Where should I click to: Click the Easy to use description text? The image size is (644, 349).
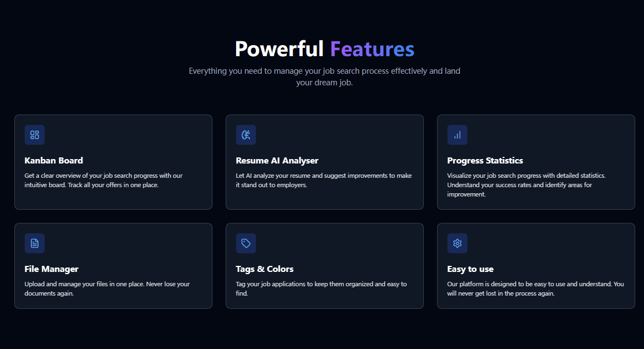pos(536,288)
